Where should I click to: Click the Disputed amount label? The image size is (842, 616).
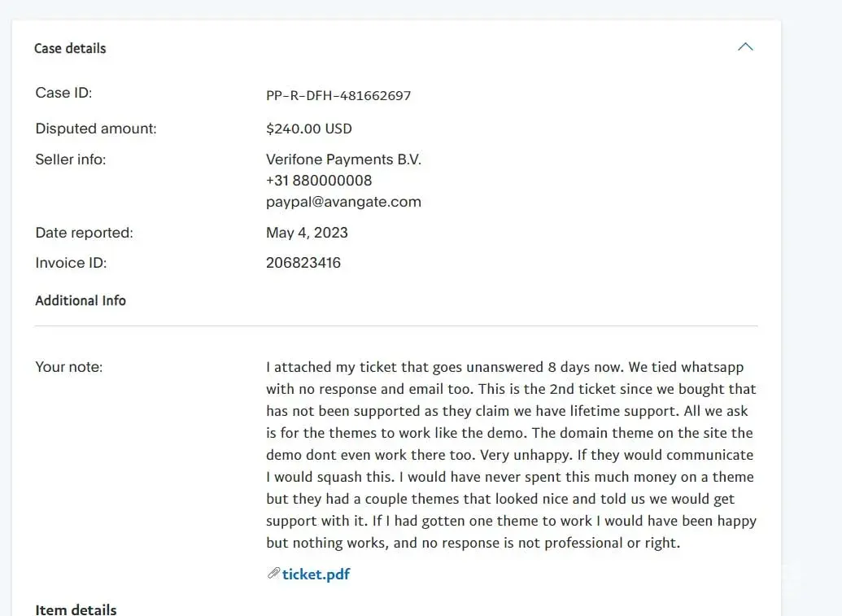[96, 129]
